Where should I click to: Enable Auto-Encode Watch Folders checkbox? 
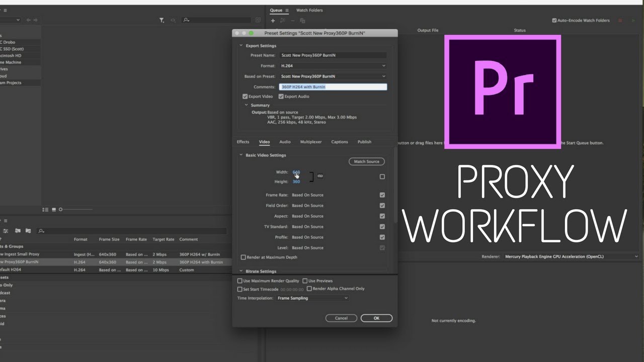point(554,21)
